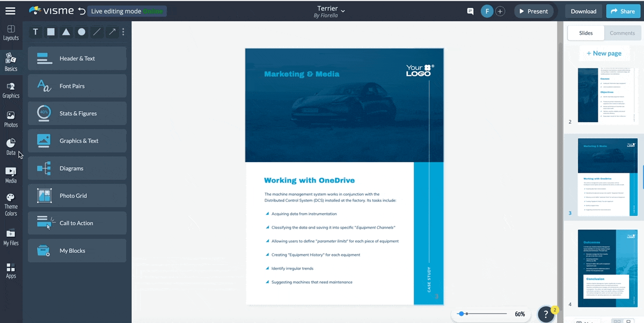Click the Present button
The height and width of the screenshot is (323, 644).
(x=534, y=11)
